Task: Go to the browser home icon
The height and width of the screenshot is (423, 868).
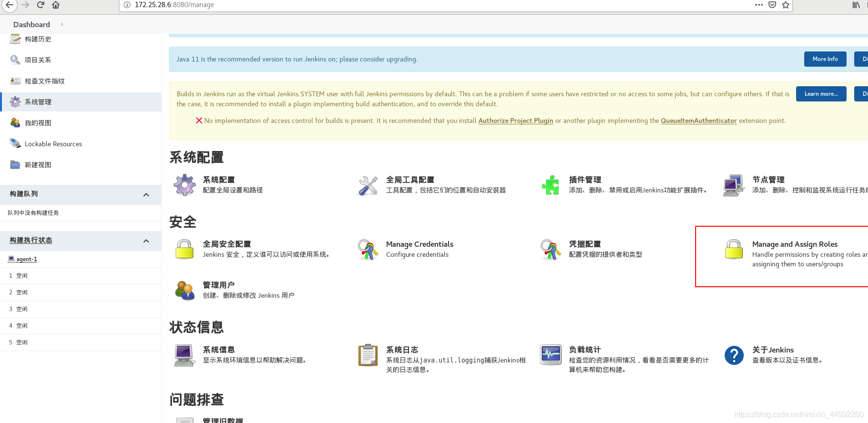Action: (56, 5)
